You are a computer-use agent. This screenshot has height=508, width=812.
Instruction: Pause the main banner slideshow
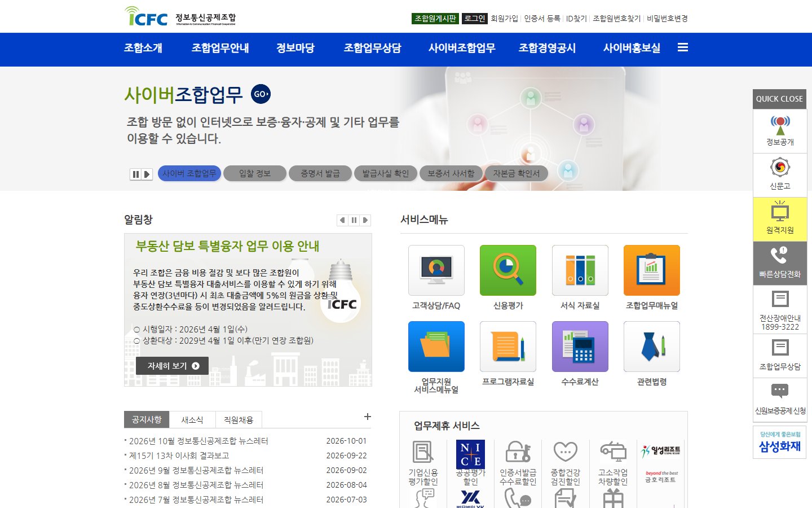(x=136, y=174)
